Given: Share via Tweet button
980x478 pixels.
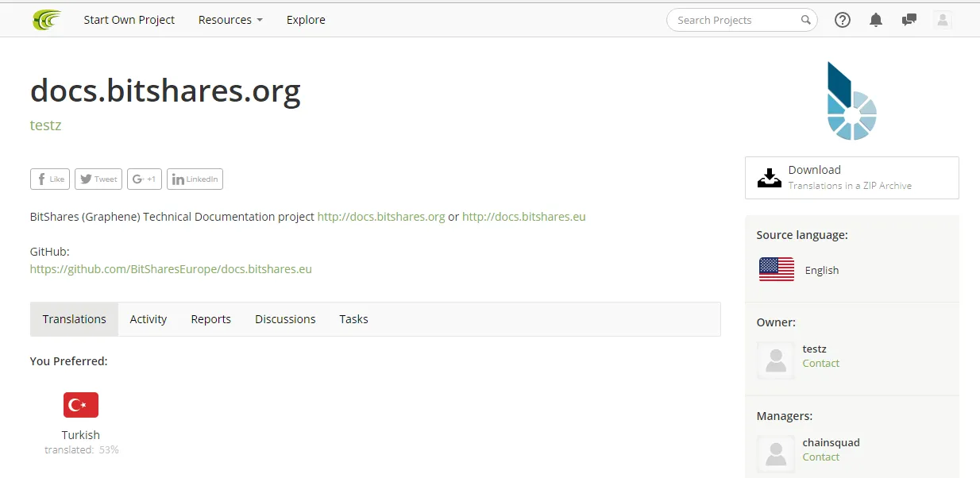Looking at the screenshot, I should click(98, 179).
